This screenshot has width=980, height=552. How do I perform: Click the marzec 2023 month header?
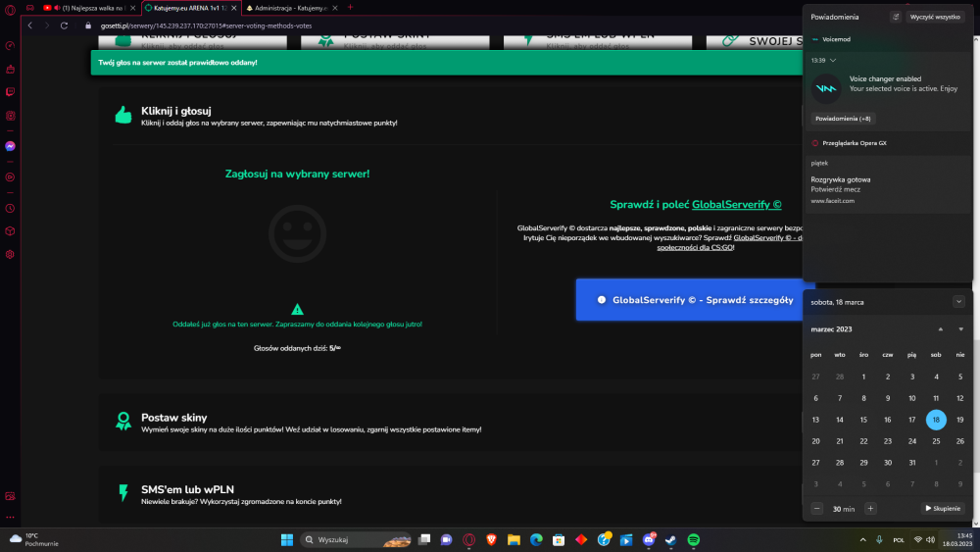tap(831, 328)
